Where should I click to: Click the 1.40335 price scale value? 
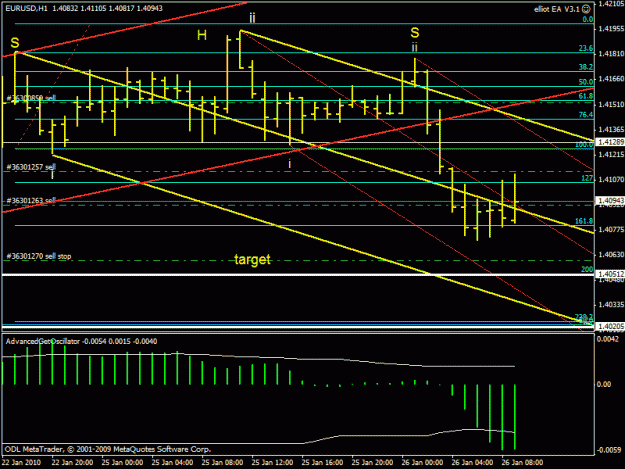click(611, 305)
